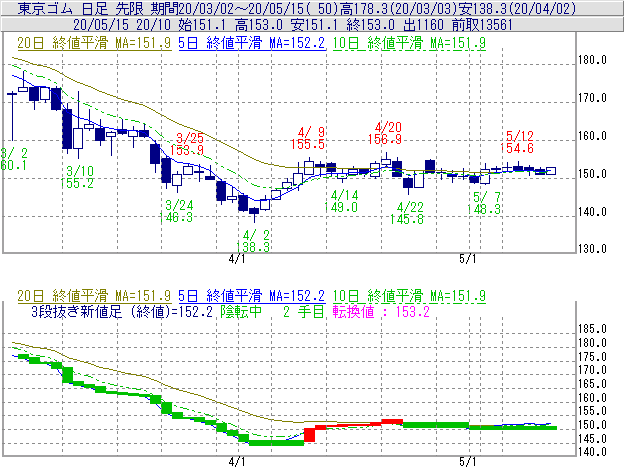Screen dimensions: 624x474
Task: Click the 10日 終値平滑 legend in lower chart
Action: click(x=409, y=296)
